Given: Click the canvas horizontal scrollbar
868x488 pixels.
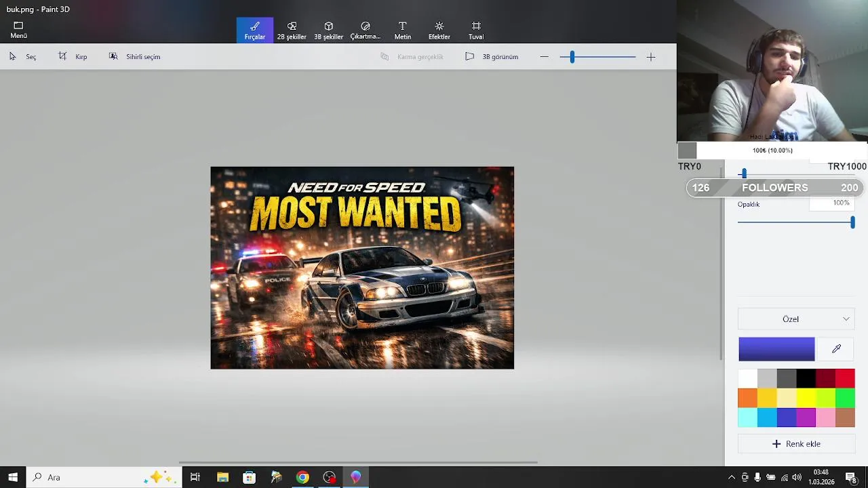Looking at the screenshot, I should point(358,462).
